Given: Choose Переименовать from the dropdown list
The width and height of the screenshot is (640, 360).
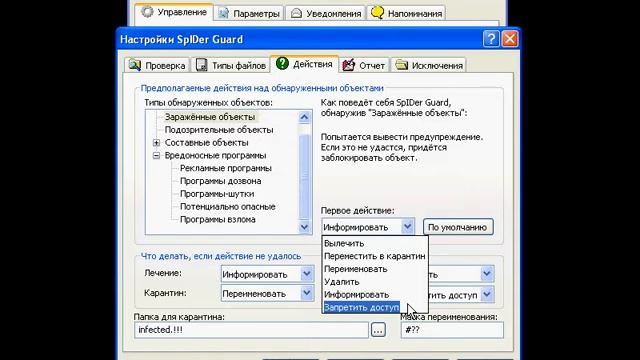Looking at the screenshot, I should [x=375, y=269].
